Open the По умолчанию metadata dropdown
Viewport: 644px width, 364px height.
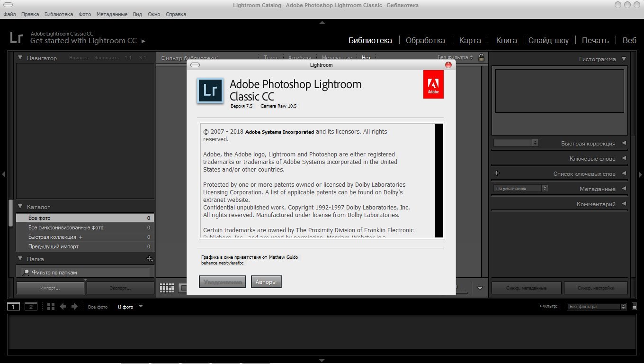[x=520, y=188]
